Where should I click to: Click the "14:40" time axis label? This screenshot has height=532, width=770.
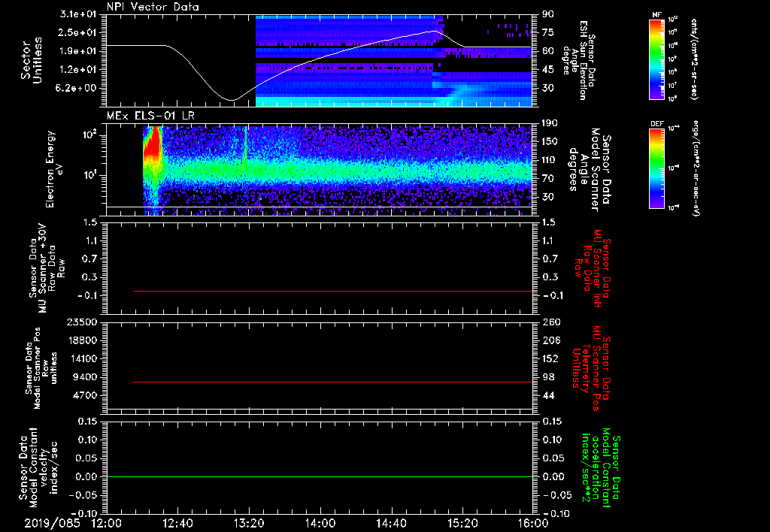(391, 523)
